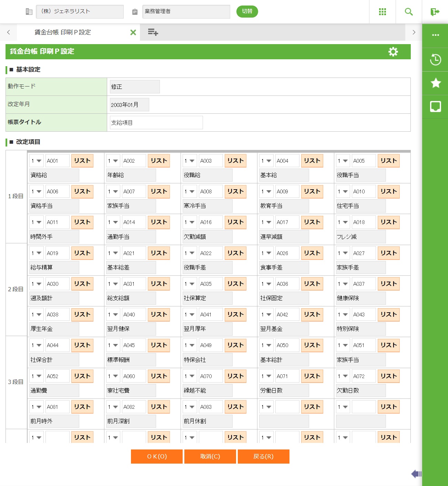The height and width of the screenshot is (486, 448).
Task: Click the 取消(C) cancel button
Action: tap(210, 456)
